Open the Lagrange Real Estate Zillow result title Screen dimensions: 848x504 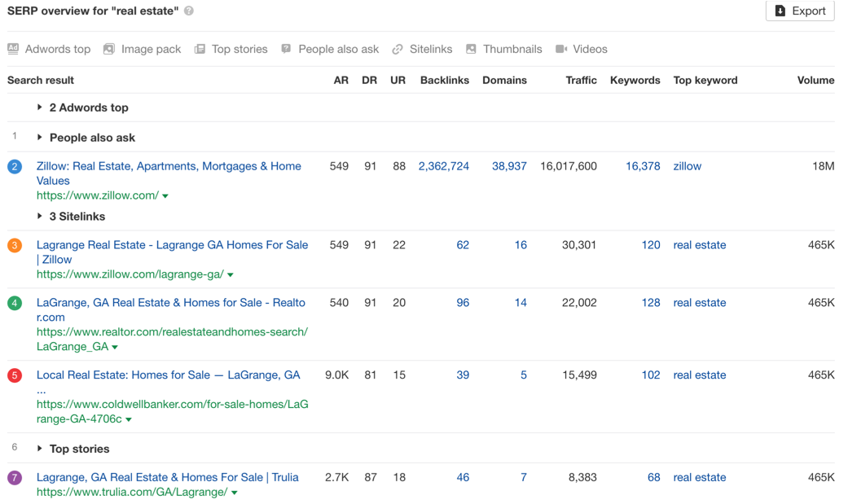point(172,252)
